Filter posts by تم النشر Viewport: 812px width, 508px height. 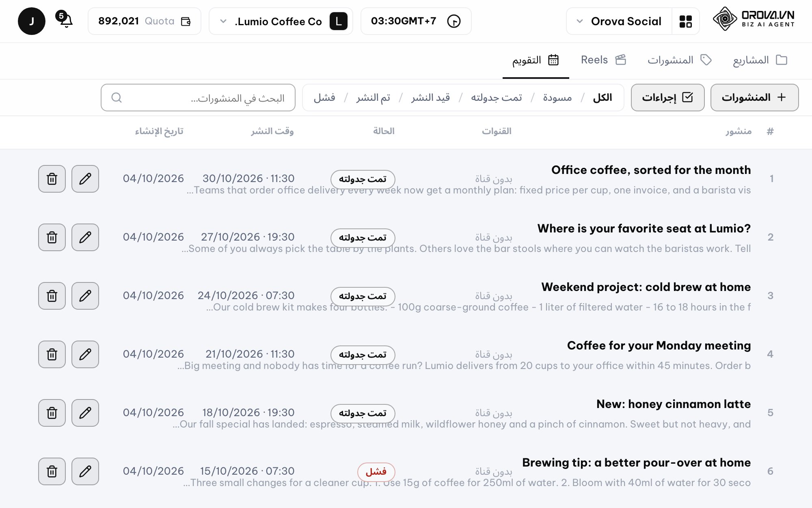click(373, 98)
